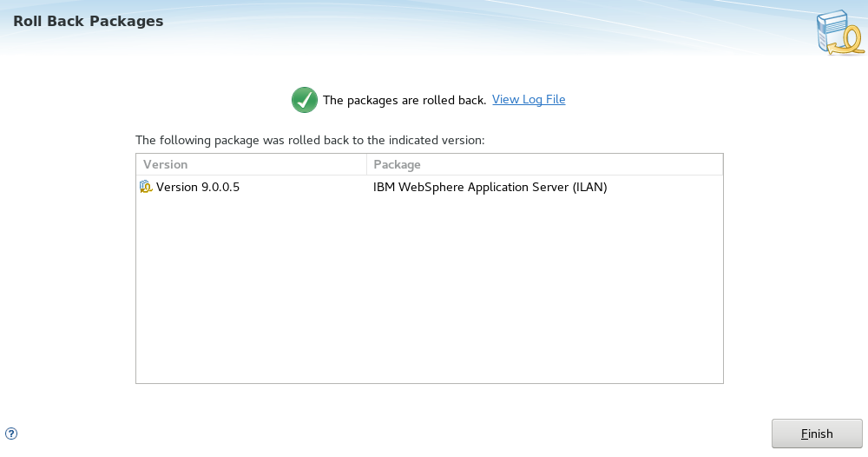868x457 pixels.
Task: Click 'The packages are rolled back.' message
Action: click(404, 100)
